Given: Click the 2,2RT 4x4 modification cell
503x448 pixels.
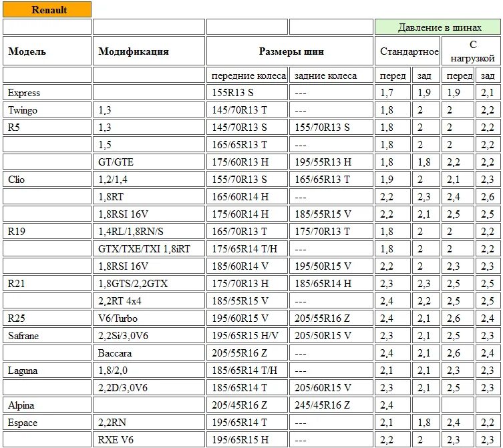Looking at the screenshot, I should coord(149,300).
